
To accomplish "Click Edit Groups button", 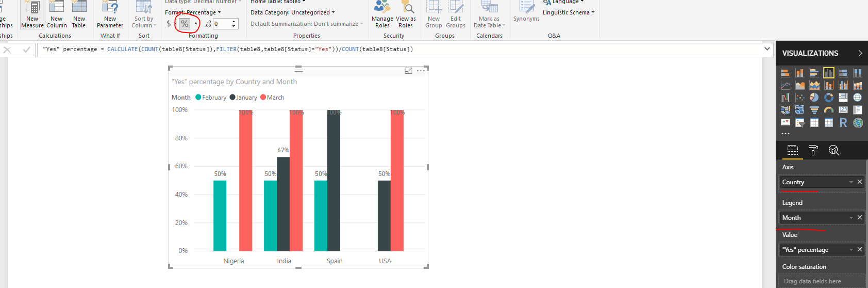I will tap(456, 14).
